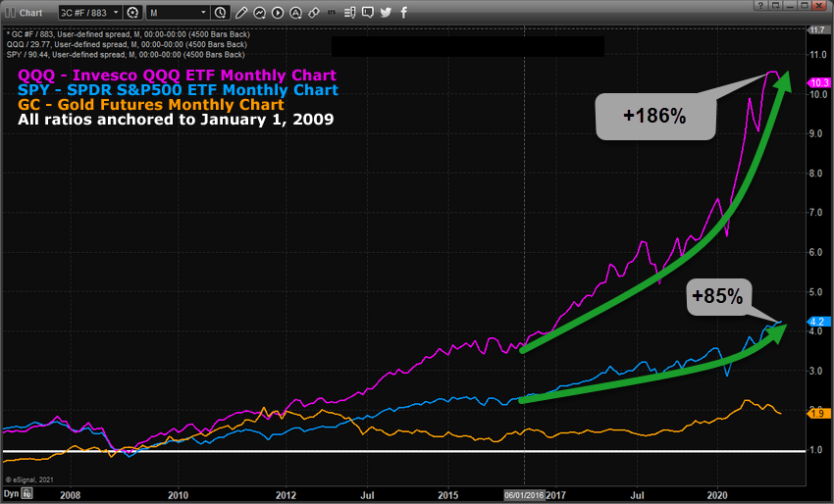This screenshot has height=504, width=834.
Task: Open the time template clock icon
Action: pos(220,12)
